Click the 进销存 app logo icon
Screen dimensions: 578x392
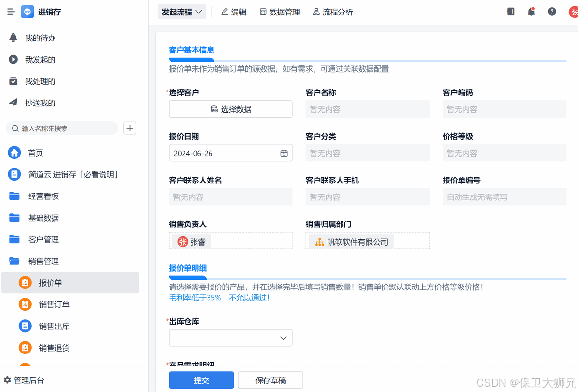click(27, 12)
